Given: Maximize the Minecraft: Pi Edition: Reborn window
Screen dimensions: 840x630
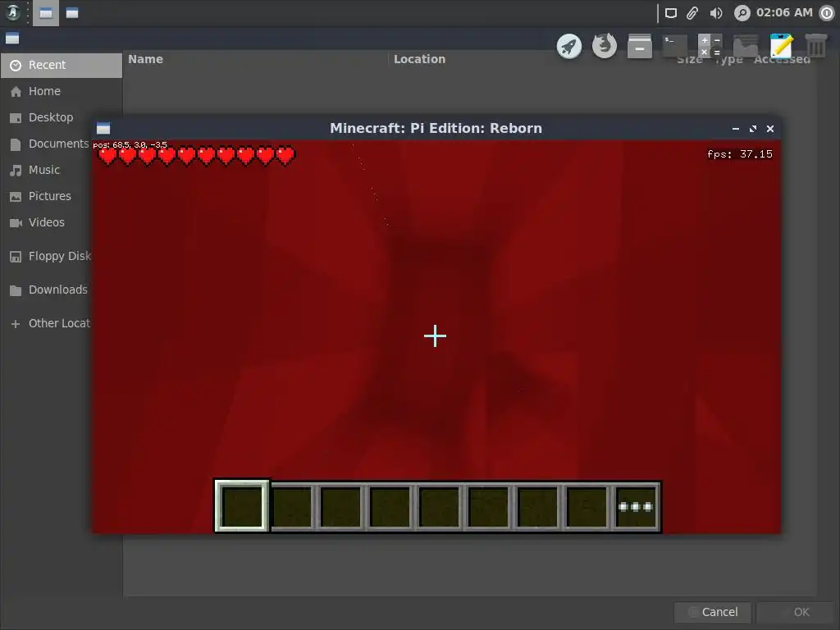Looking at the screenshot, I should (x=753, y=129).
